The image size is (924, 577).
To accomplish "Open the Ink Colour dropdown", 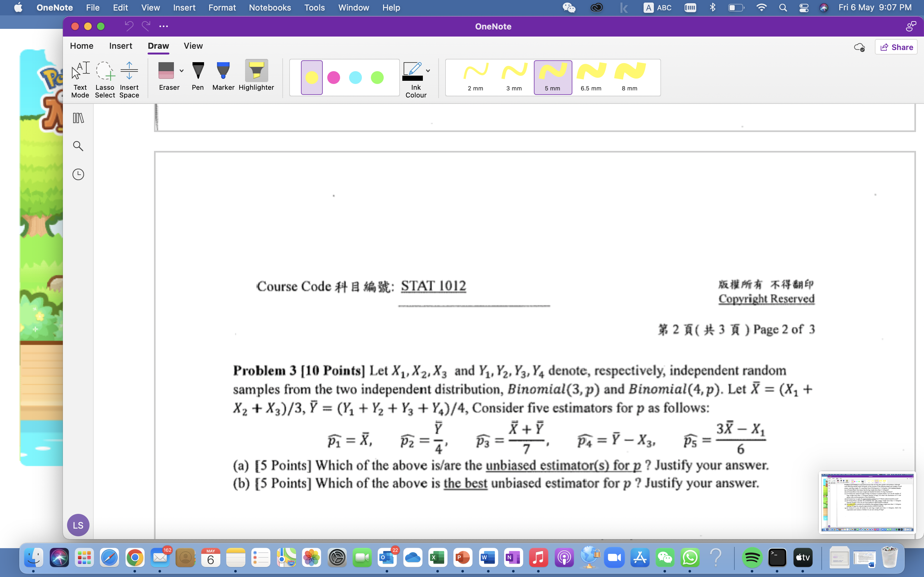I will pyautogui.click(x=428, y=71).
